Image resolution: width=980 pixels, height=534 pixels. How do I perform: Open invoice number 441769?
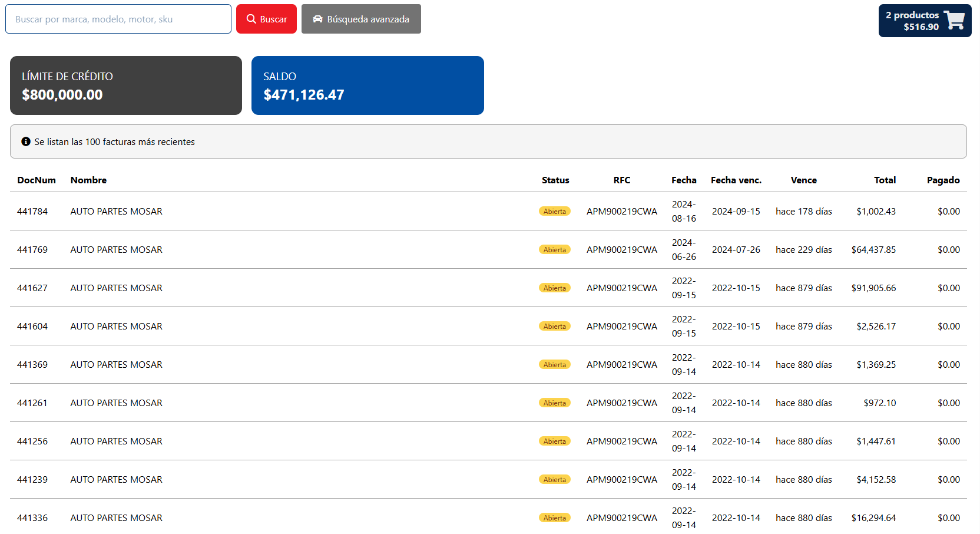pos(32,250)
